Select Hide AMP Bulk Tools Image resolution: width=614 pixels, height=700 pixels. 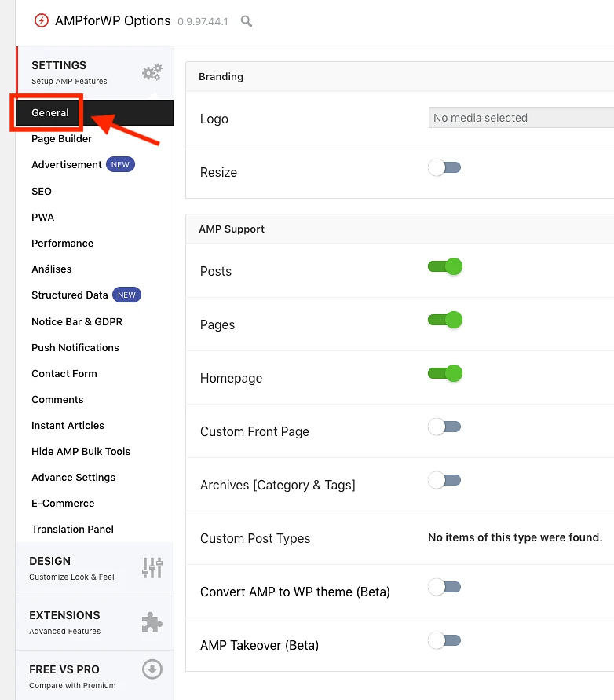(x=81, y=451)
